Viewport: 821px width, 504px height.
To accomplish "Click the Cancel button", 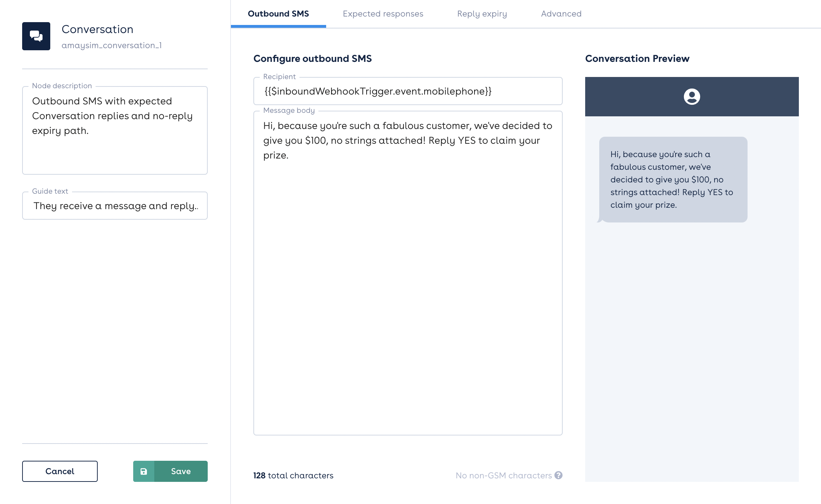I will (x=60, y=471).
